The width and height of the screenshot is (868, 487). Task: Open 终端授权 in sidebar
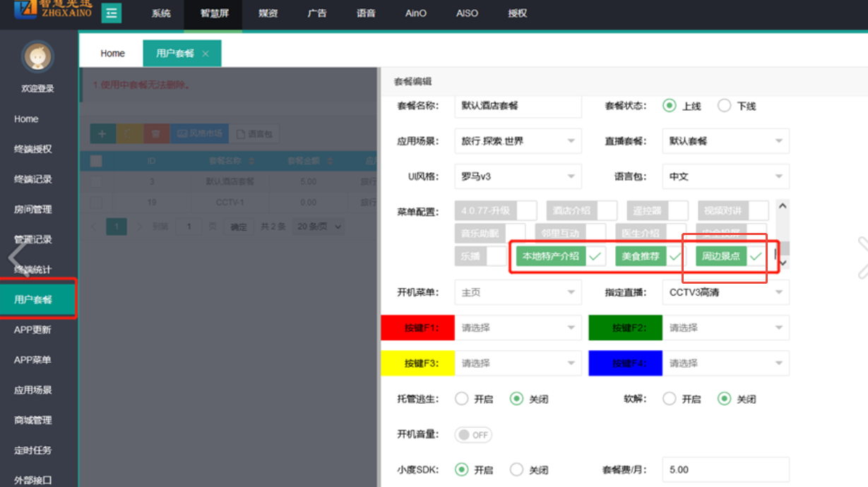click(x=33, y=149)
